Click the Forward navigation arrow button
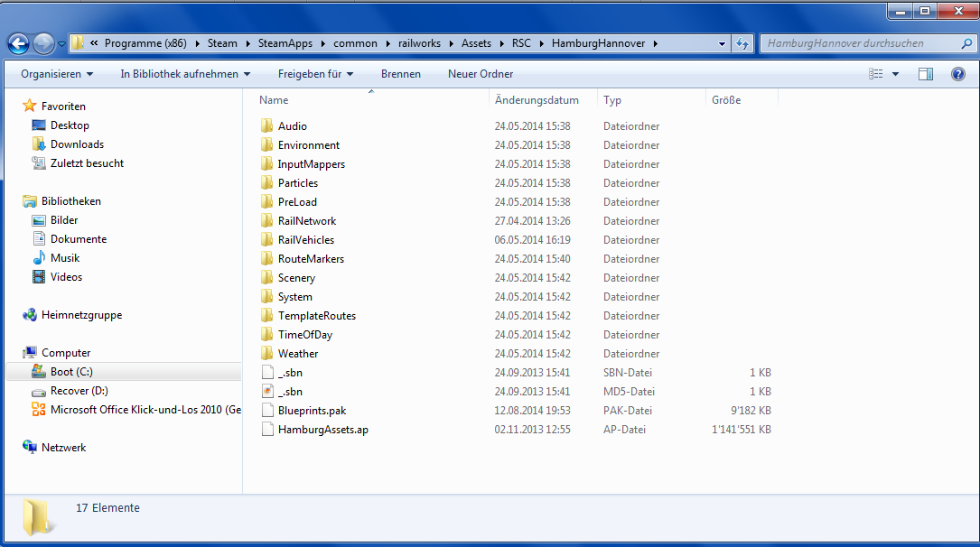 43,43
